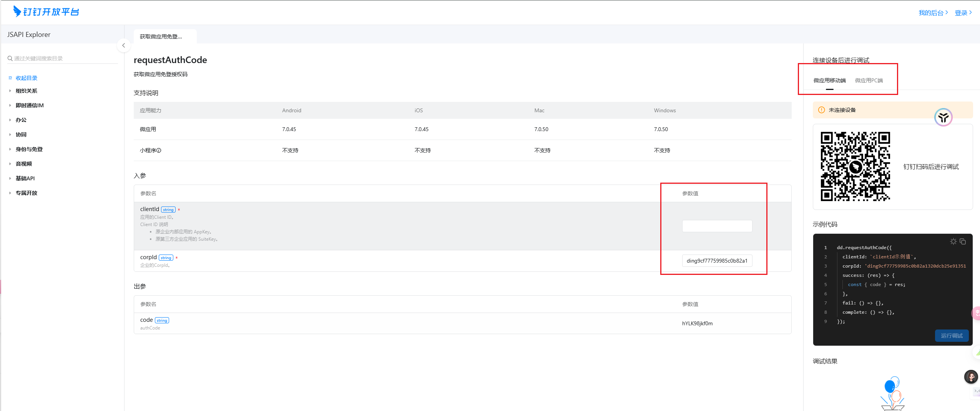Click the warning icon next to 未连接设备
The height and width of the screenshot is (411, 980).
tap(822, 110)
